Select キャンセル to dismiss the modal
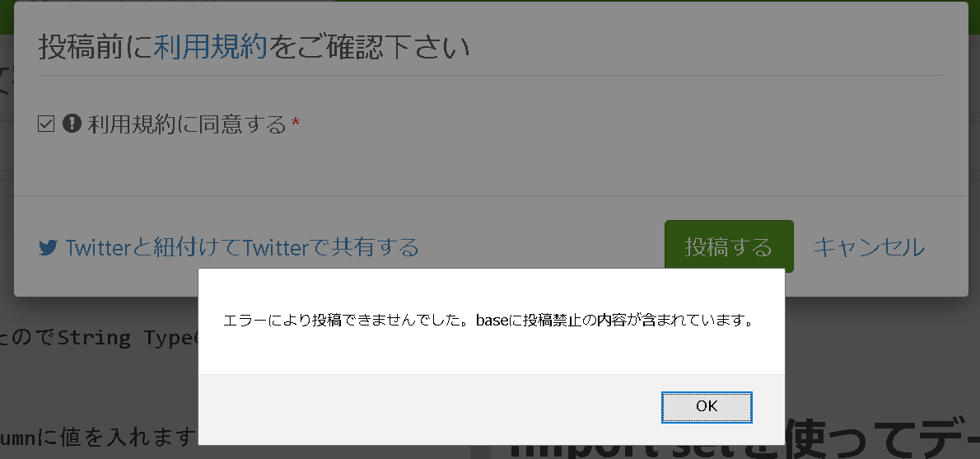Screen dimensions: 980x459 [x=869, y=247]
